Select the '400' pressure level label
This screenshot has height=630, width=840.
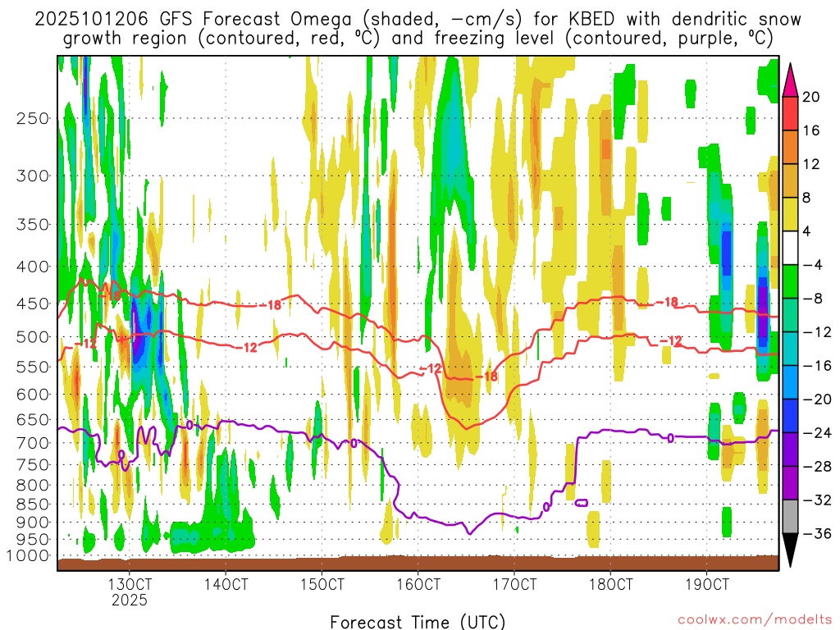click(33, 267)
